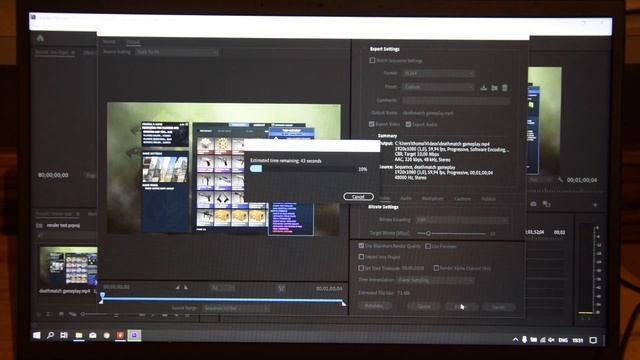Open File Explorer from the taskbar

point(79,335)
